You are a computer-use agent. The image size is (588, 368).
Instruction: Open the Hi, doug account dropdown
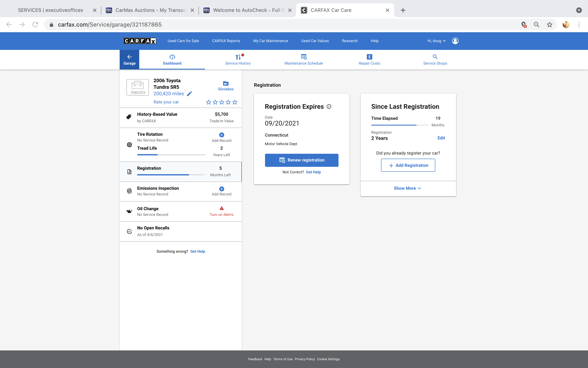click(436, 41)
